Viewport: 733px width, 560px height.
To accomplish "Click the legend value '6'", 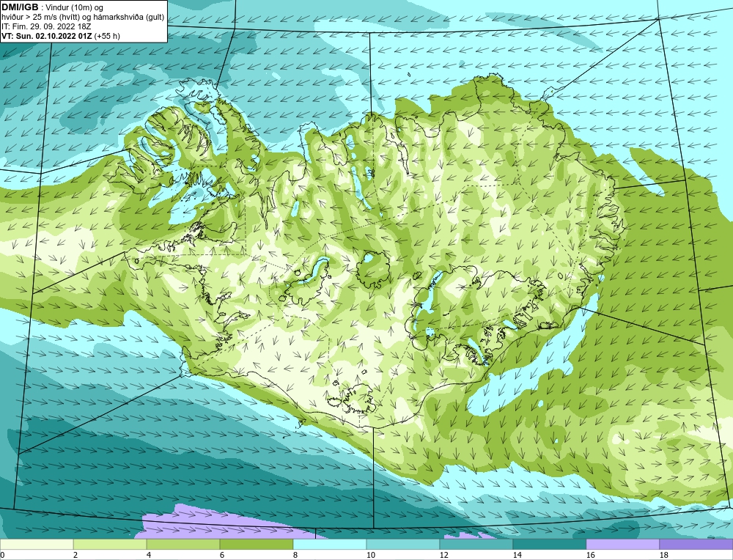I will click(222, 555).
